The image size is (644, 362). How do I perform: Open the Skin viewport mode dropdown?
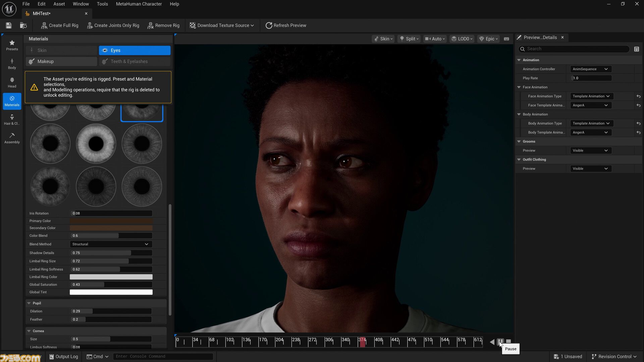click(383, 39)
